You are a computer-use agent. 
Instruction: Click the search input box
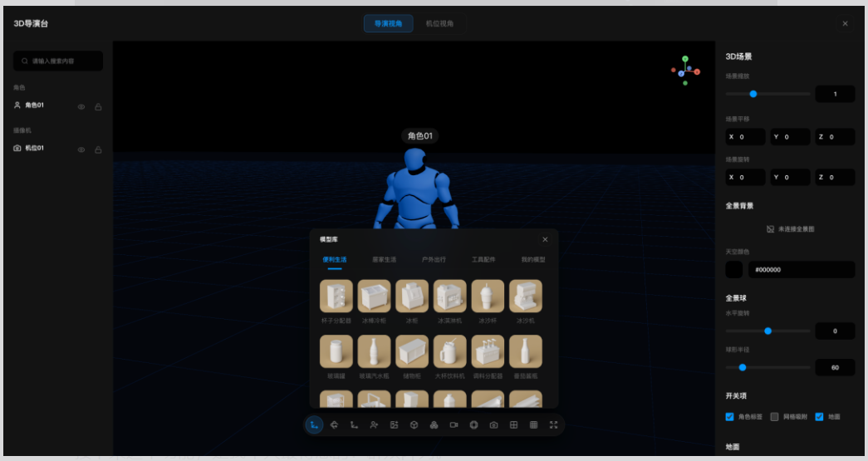pos(58,61)
